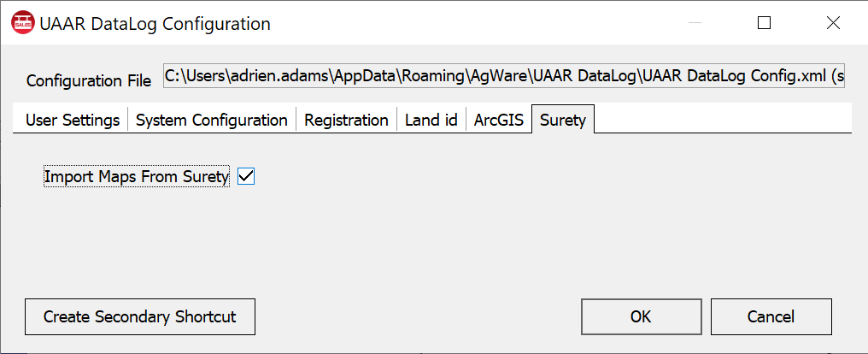Click the red UAAR DataLog app icon
This screenshot has height=354, width=868.
tap(23, 23)
